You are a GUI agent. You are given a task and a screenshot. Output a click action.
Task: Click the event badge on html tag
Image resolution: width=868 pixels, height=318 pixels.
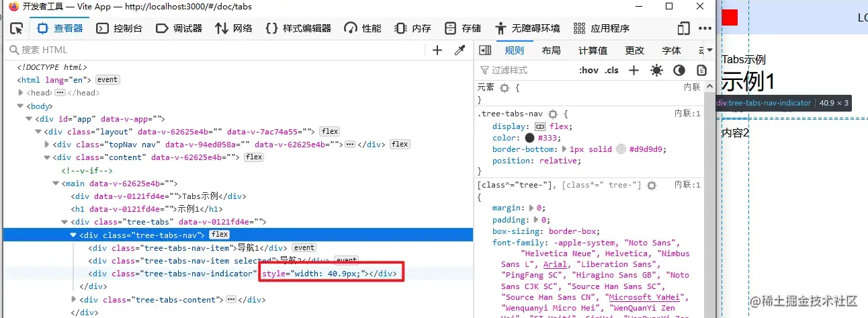point(107,79)
